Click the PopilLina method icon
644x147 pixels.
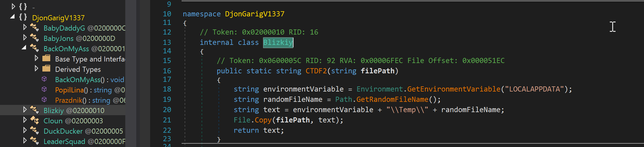tap(44, 89)
